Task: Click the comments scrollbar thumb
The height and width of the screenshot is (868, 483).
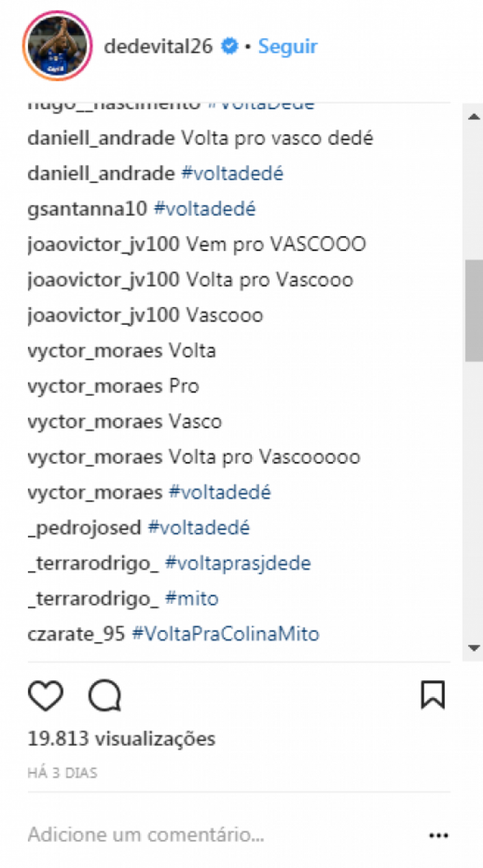Action: pos(474,310)
